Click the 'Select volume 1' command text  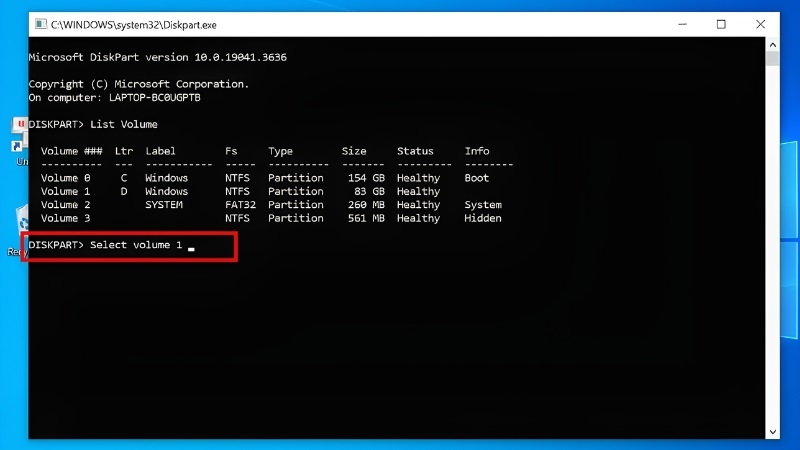tap(136, 245)
